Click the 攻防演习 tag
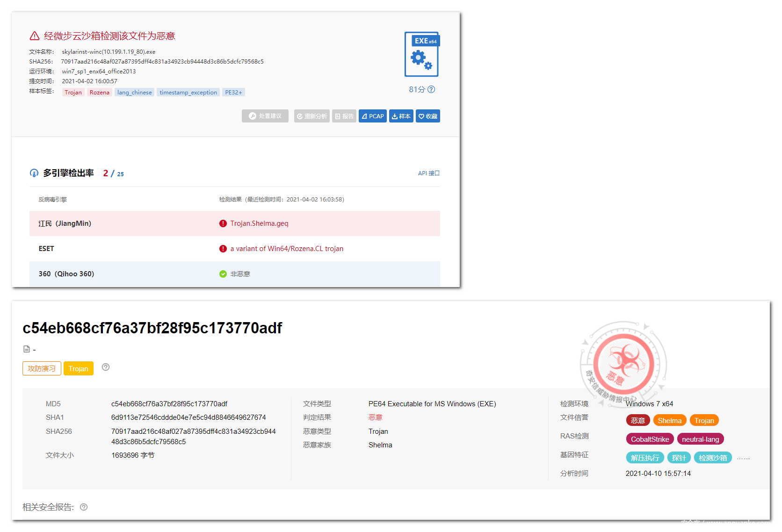 pos(42,369)
